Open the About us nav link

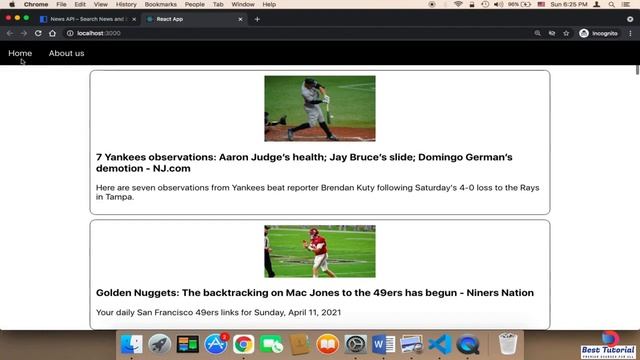point(67,53)
